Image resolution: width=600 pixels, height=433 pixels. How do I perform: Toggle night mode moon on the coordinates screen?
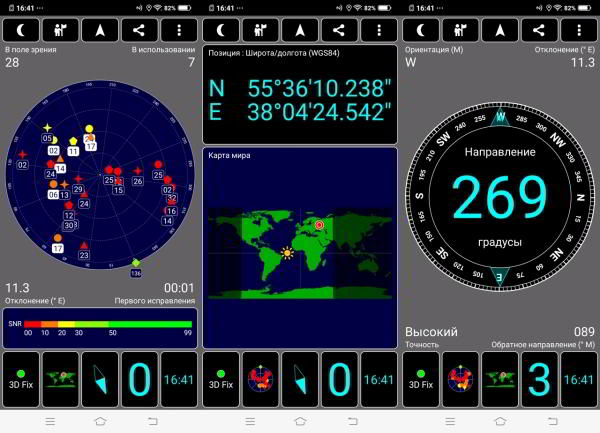(220, 30)
